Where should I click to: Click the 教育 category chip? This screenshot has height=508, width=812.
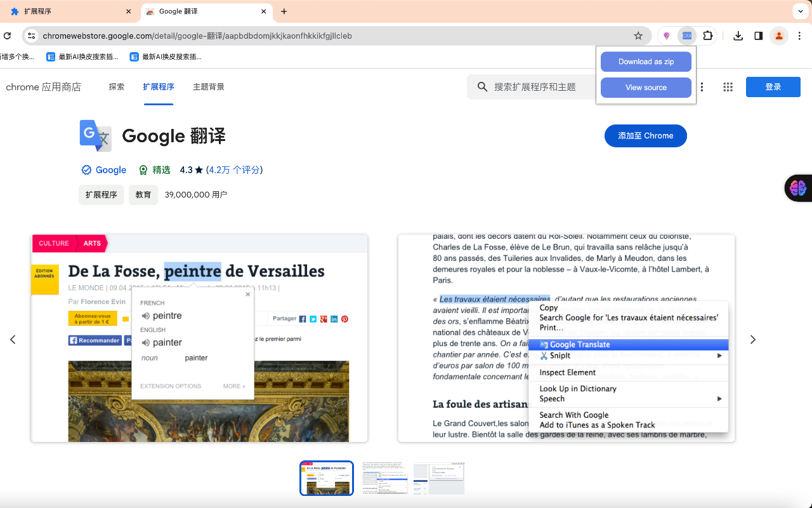pyautogui.click(x=143, y=195)
